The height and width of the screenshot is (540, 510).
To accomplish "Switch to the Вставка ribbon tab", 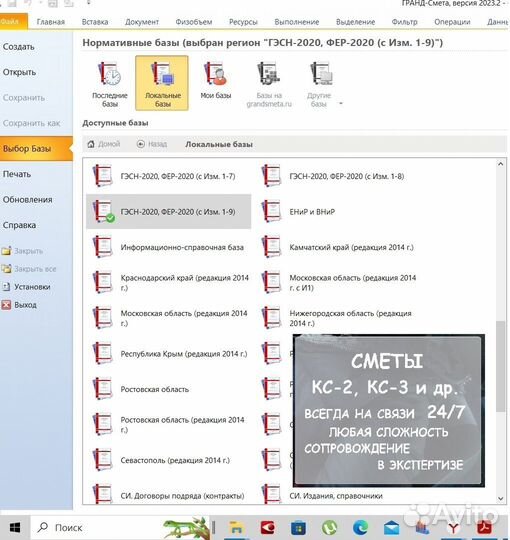I will (95, 22).
